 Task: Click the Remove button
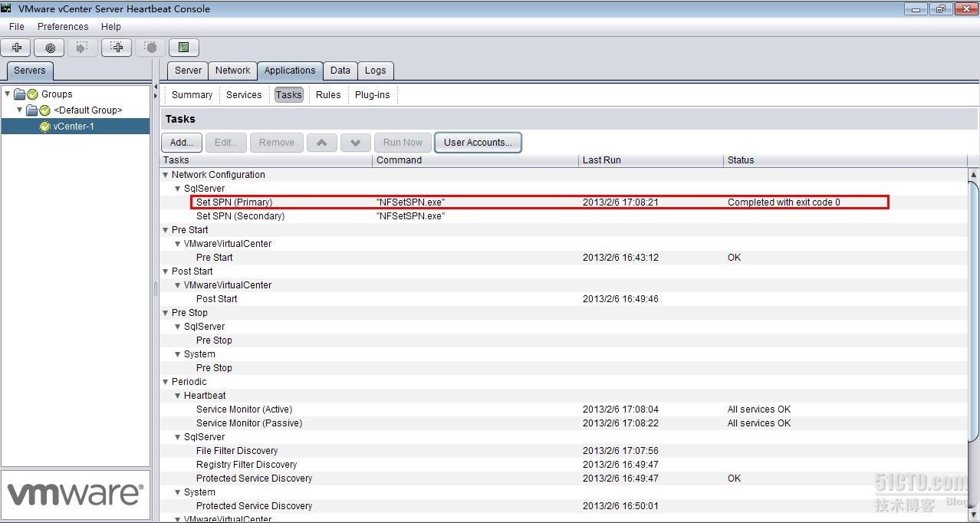click(276, 143)
